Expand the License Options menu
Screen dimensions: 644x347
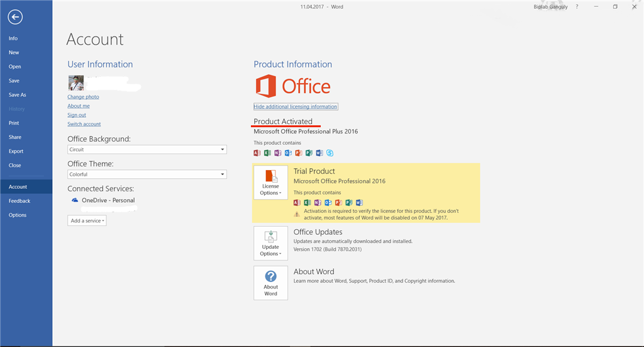[270, 182]
